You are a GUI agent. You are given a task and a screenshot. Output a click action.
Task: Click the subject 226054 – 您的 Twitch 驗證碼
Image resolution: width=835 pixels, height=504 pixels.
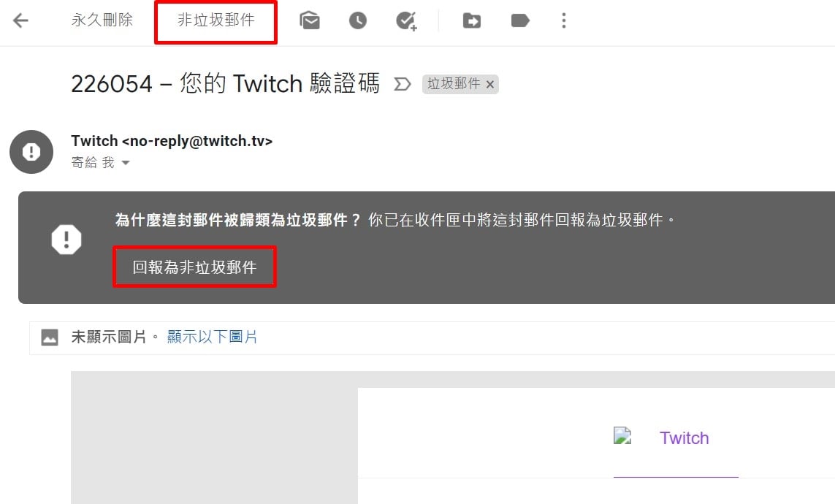point(225,83)
